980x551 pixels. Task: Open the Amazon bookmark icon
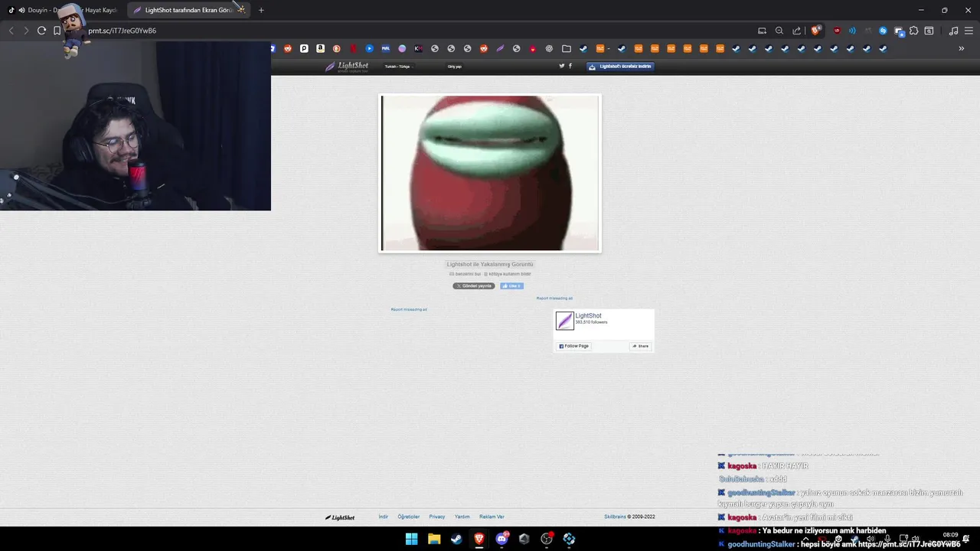[321, 48]
